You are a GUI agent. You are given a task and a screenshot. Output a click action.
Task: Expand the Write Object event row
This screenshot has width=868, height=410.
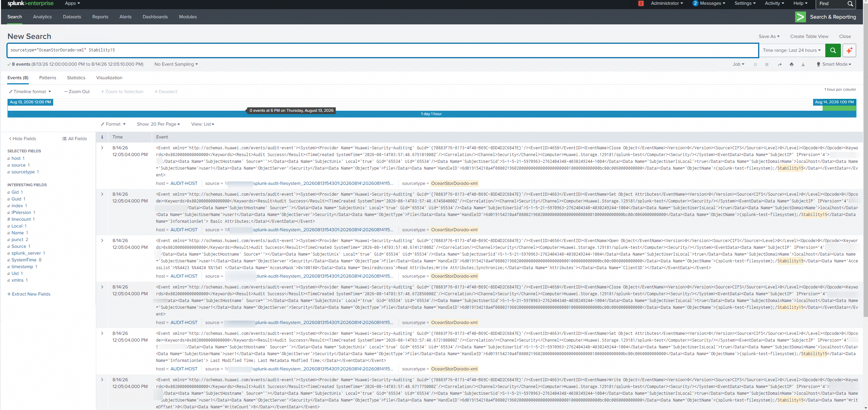point(102,380)
